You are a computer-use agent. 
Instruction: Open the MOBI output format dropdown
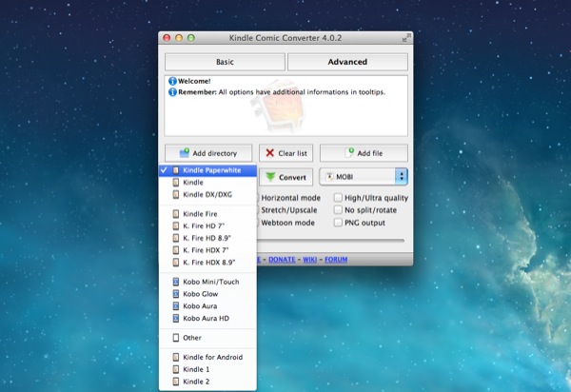coord(364,177)
